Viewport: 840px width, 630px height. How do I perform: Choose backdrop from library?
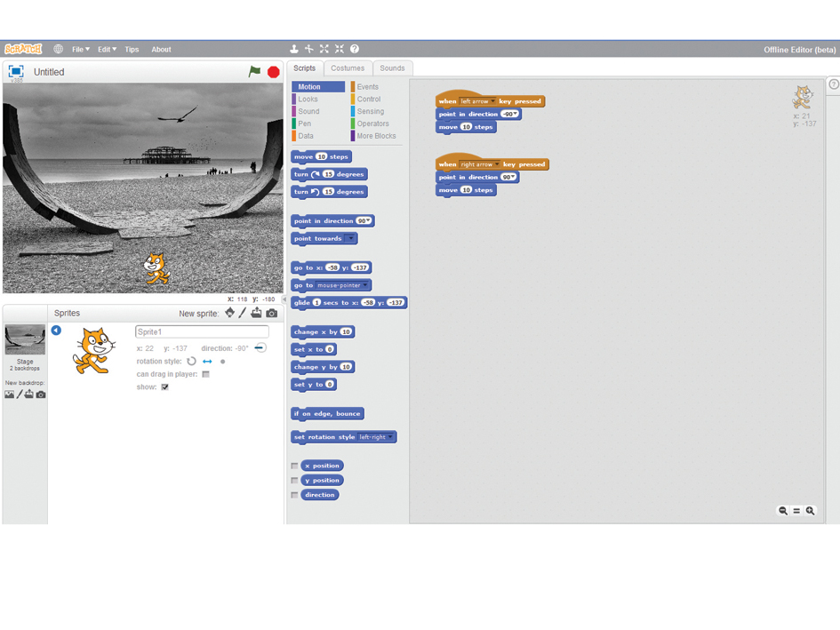[9, 395]
